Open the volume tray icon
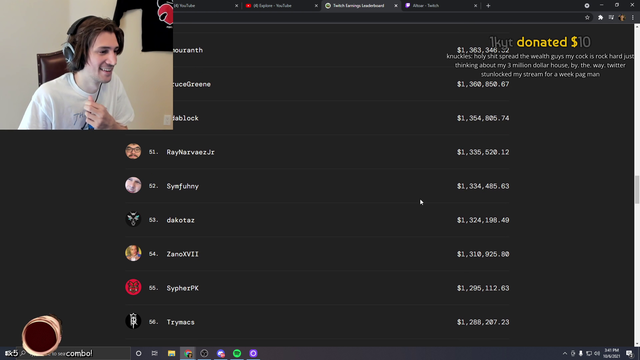Viewport: 640px width, 360px height. 597,353
